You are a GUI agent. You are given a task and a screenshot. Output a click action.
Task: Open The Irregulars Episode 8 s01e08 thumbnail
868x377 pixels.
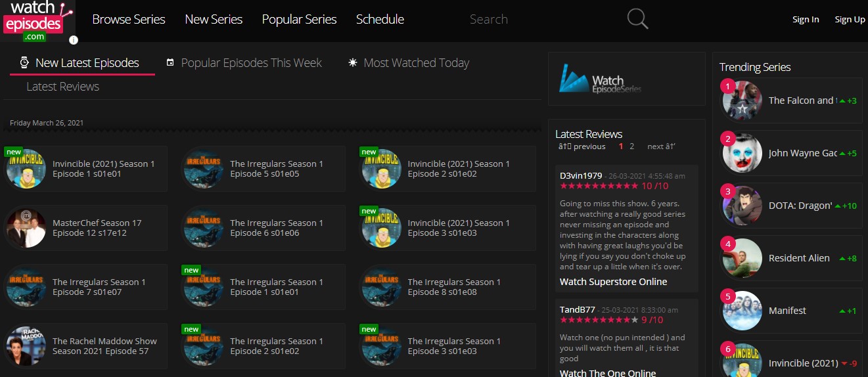[x=382, y=287]
